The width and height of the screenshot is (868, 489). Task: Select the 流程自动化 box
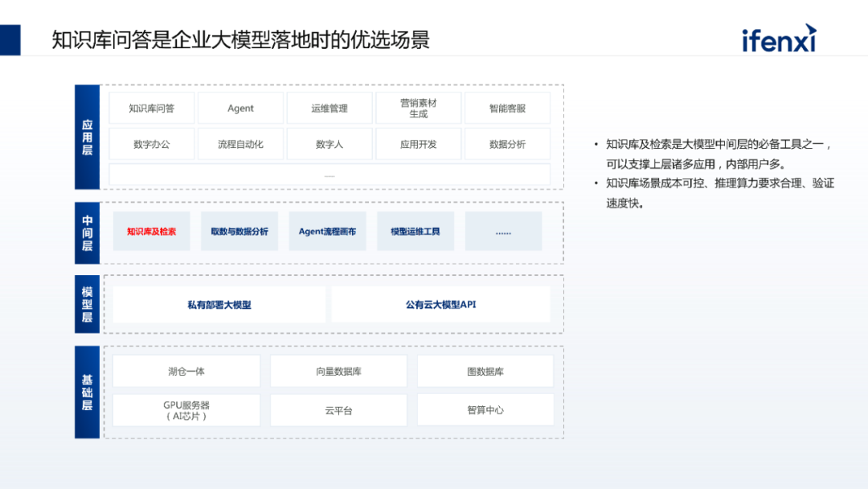coord(240,144)
